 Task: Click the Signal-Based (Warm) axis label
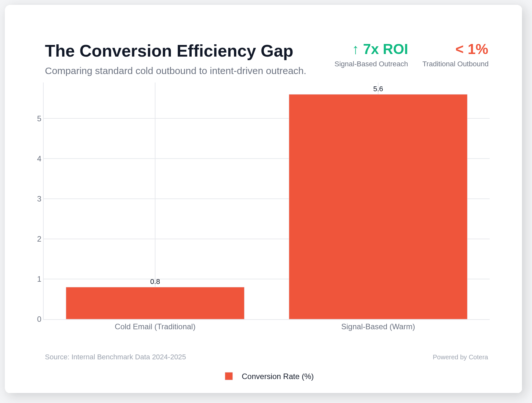378,327
